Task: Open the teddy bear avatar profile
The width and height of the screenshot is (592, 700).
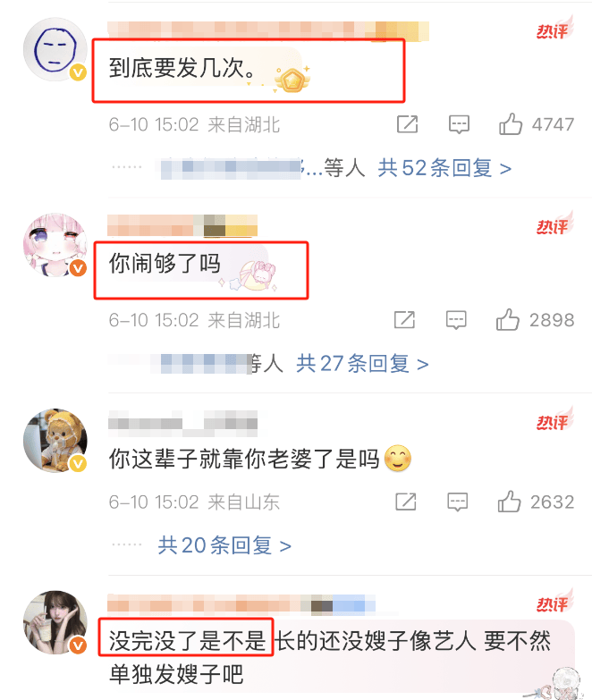Action: click(55, 440)
